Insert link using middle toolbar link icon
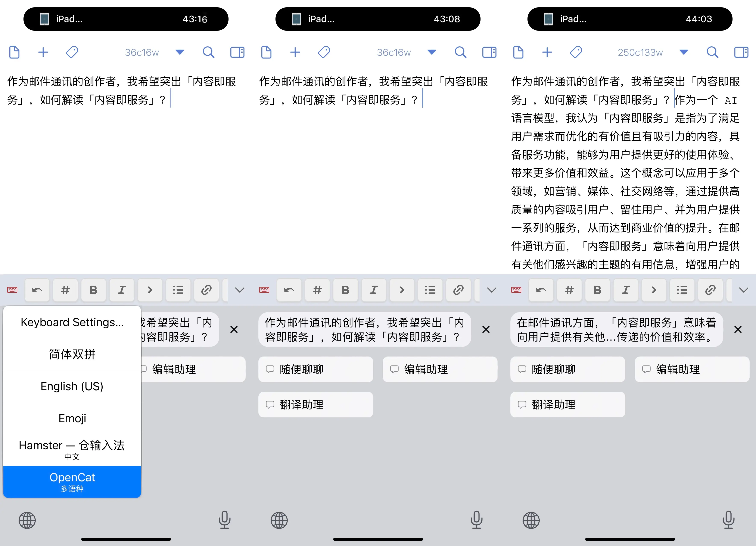 pos(458,290)
